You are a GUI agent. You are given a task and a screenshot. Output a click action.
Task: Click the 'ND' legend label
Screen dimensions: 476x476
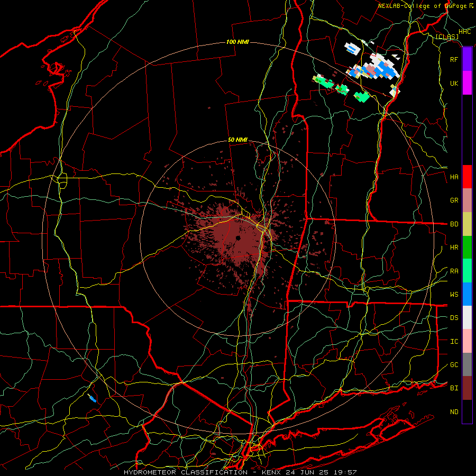click(454, 412)
